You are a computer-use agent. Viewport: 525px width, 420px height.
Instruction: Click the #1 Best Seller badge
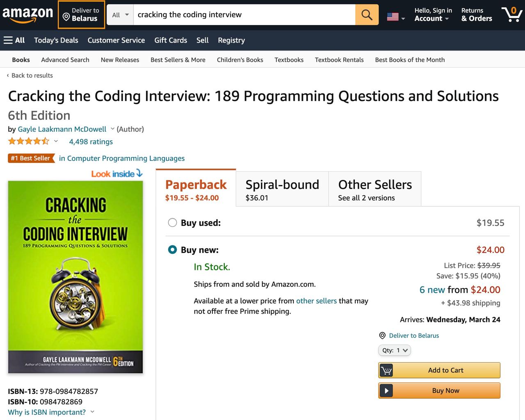click(31, 158)
